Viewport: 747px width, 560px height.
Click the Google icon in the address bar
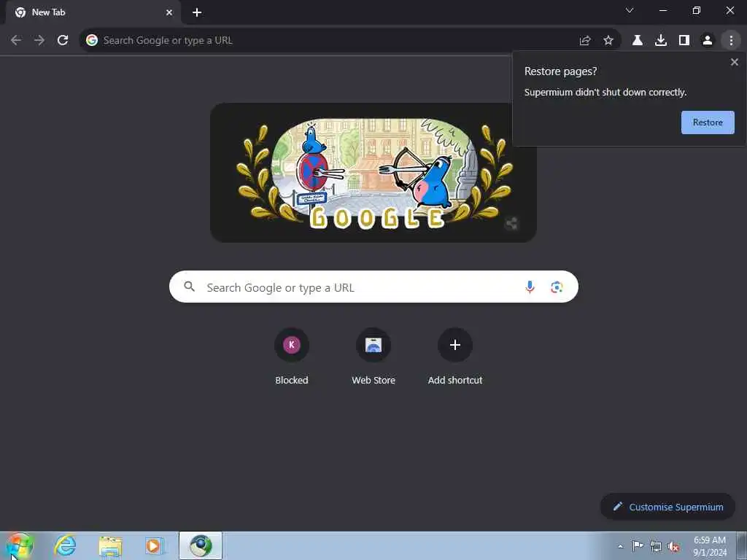[x=92, y=41]
